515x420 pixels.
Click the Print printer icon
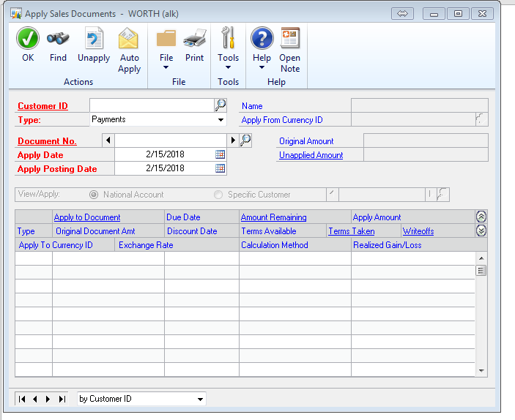pyautogui.click(x=194, y=40)
